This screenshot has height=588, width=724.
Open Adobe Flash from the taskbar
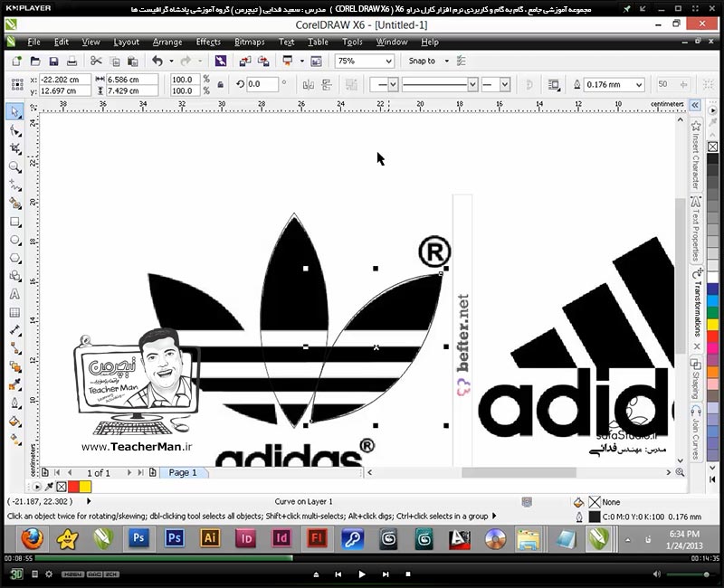[x=317, y=538]
